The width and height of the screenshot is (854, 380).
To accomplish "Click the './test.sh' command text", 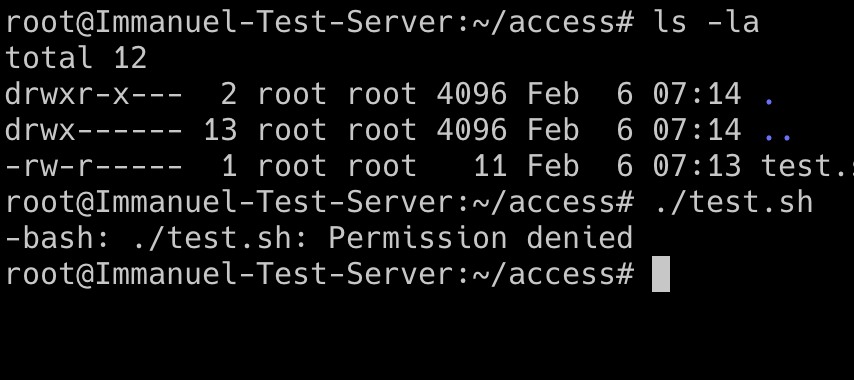I will tap(733, 202).
